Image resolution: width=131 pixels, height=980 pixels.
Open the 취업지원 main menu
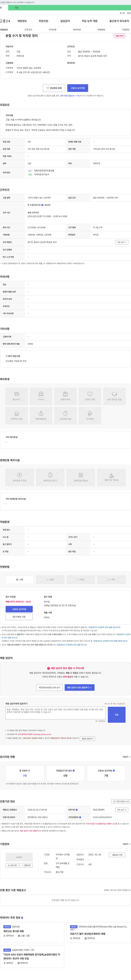(43, 21)
